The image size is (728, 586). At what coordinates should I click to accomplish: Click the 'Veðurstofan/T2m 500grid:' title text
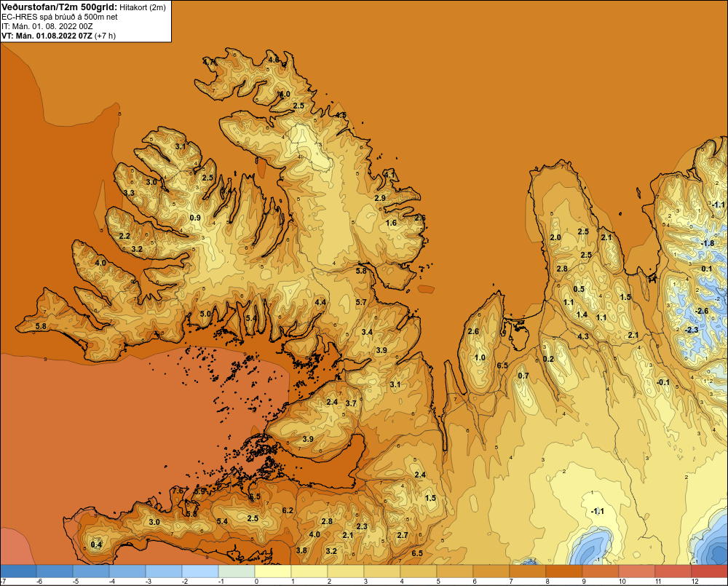(x=60, y=7)
